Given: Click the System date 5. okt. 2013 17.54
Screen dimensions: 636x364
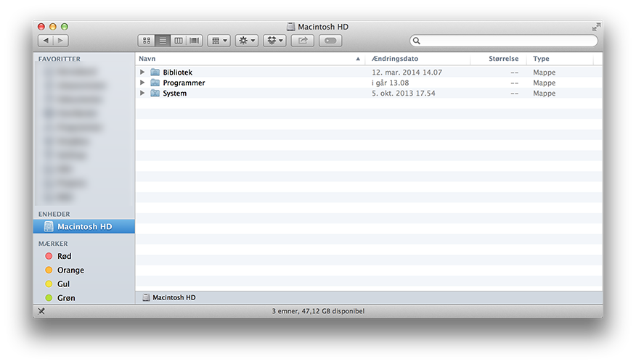Looking at the screenshot, I should (x=404, y=94).
